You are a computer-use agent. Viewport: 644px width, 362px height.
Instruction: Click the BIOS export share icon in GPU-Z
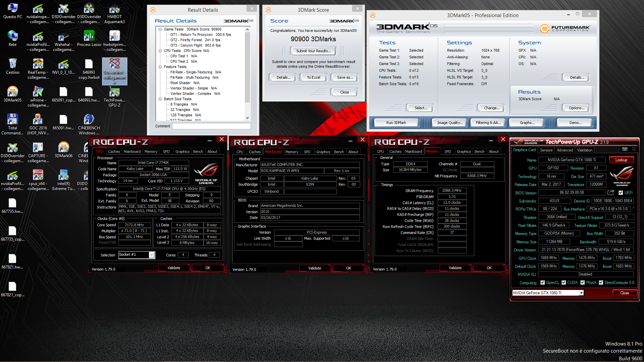point(611,192)
